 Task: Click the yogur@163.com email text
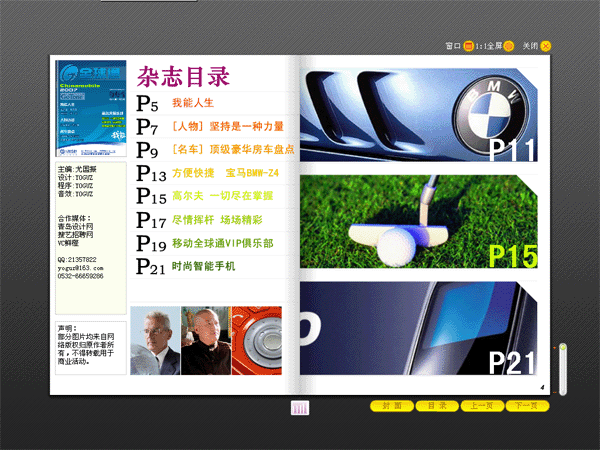point(80,268)
